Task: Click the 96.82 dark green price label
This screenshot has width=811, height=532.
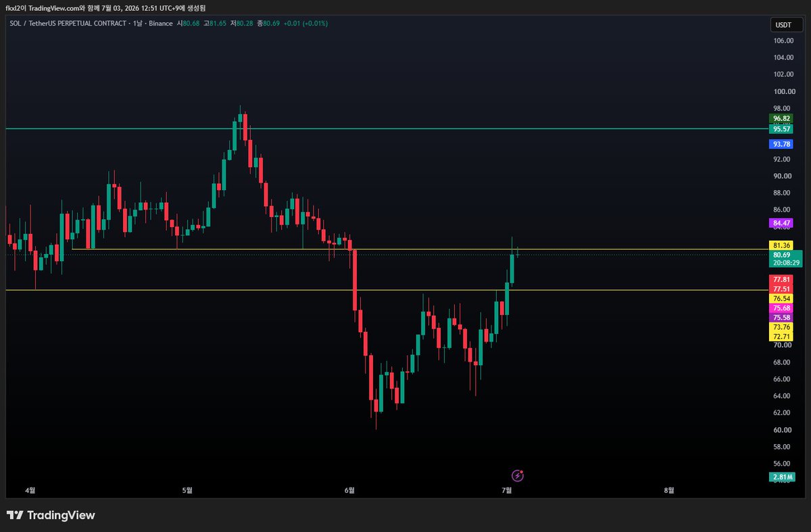Action: 782,118
